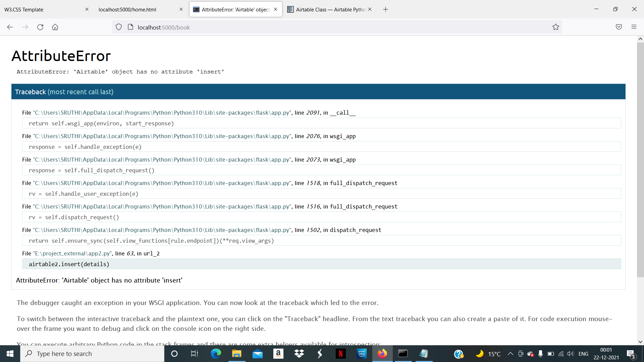Viewport: 644px width, 362px height.
Task: Open the clock and calendar flyout
Action: tap(606, 354)
